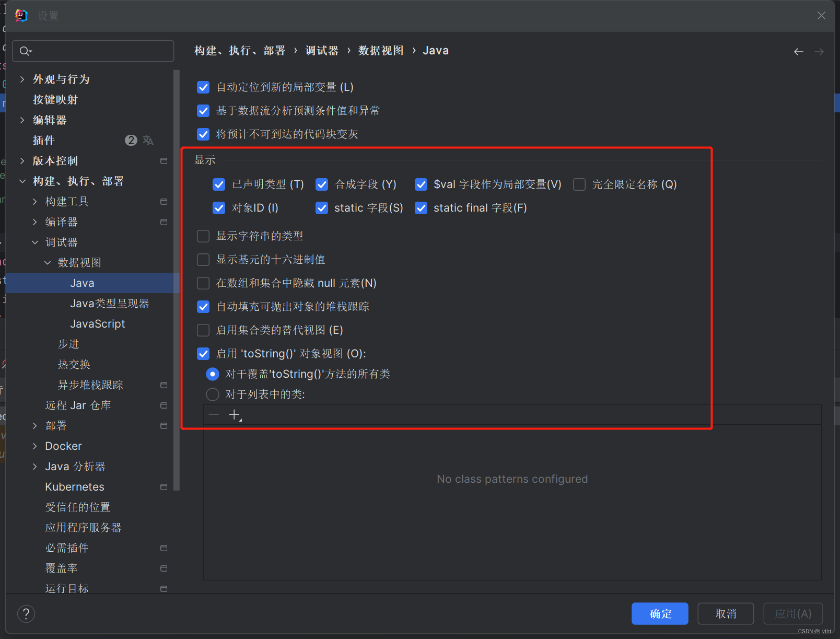Open 热交换 settings page

coord(74,365)
